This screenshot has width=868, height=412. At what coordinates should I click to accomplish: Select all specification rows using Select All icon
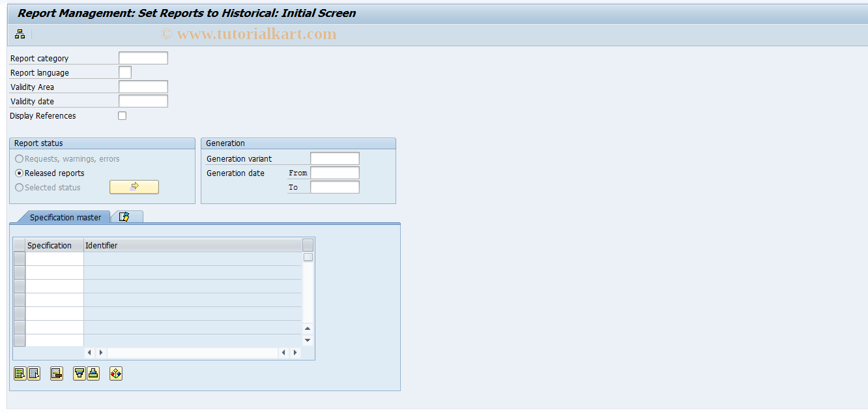tap(20, 373)
